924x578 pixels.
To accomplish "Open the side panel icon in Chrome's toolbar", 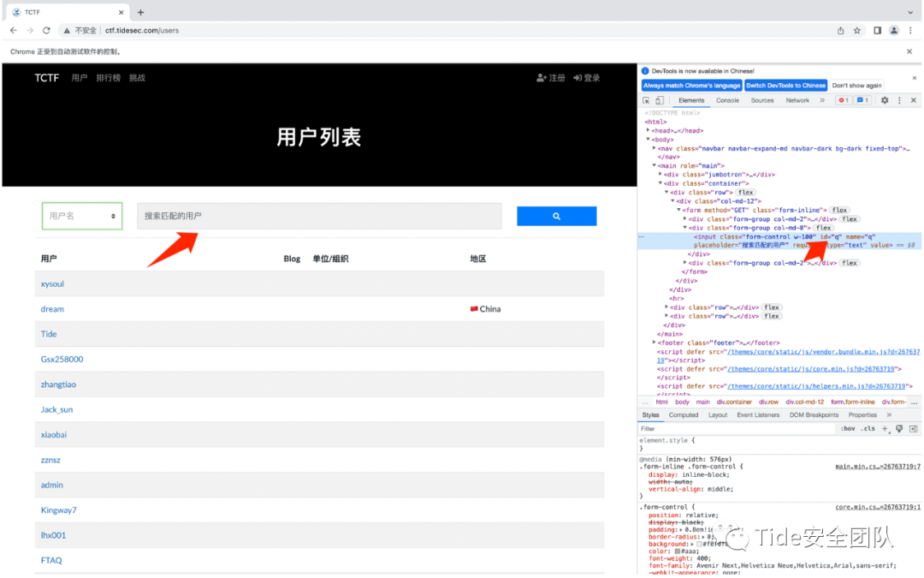I will tap(877, 31).
